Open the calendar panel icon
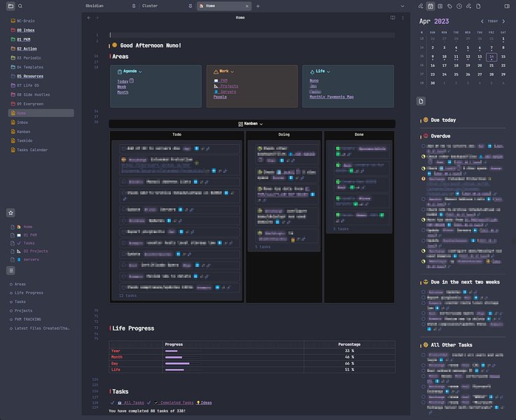 click(431, 6)
